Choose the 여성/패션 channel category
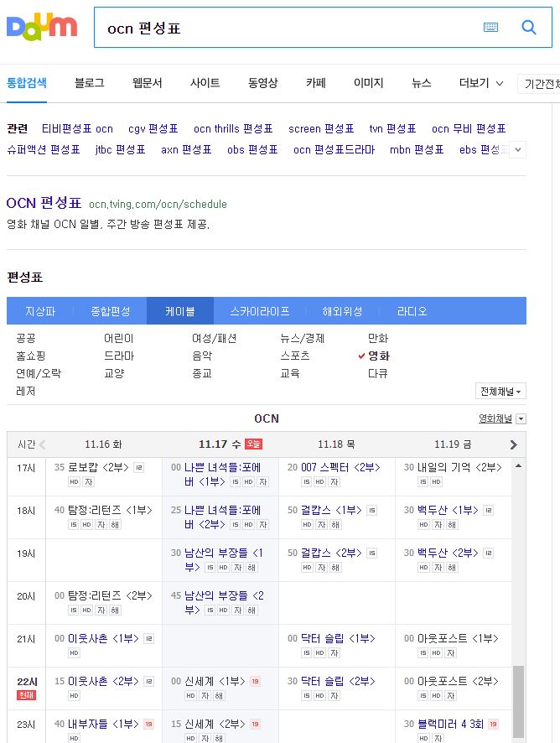 [214, 338]
